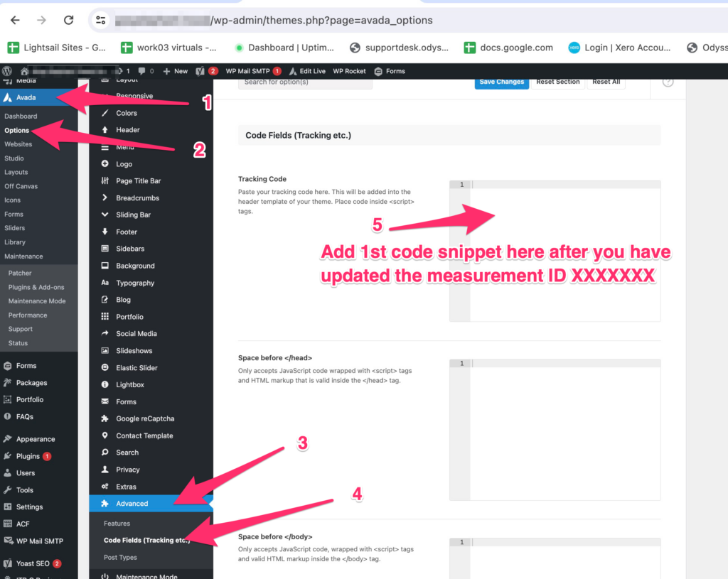Open Avada Dashboard submenu item

[x=21, y=116]
